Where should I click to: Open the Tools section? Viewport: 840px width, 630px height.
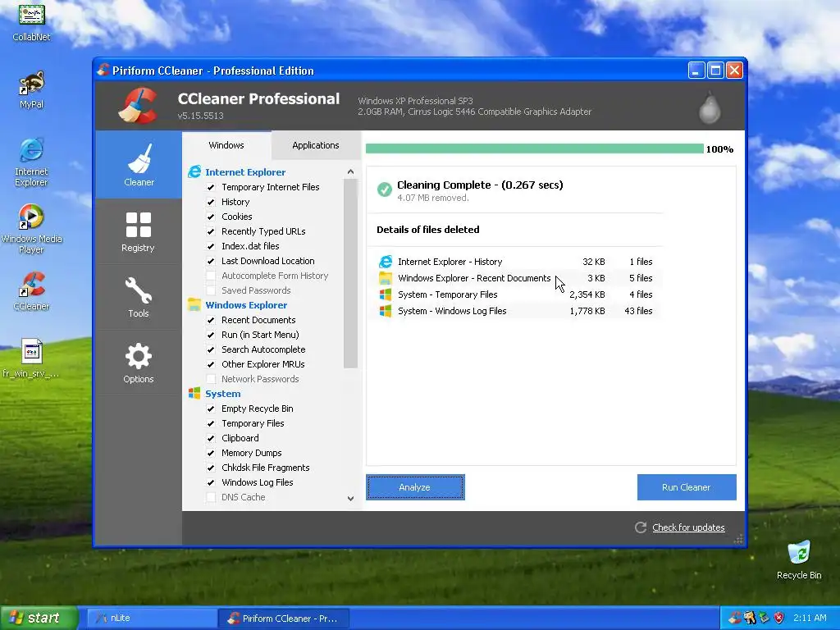coord(138,297)
